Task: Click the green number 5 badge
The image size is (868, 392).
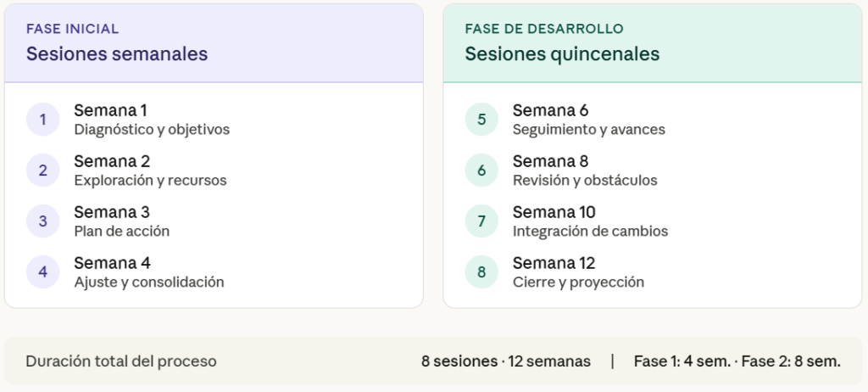Action: tap(481, 120)
